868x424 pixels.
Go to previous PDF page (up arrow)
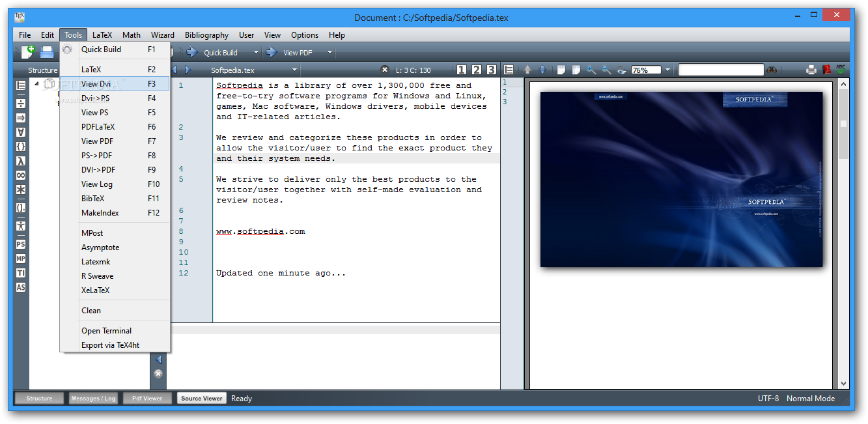pos(527,70)
